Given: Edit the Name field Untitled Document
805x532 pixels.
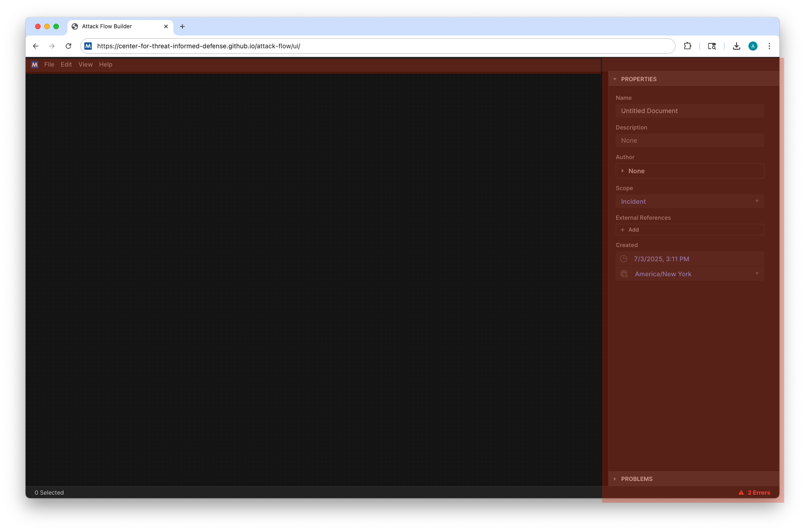Looking at the screenshot, I should (x=690, y=111).
